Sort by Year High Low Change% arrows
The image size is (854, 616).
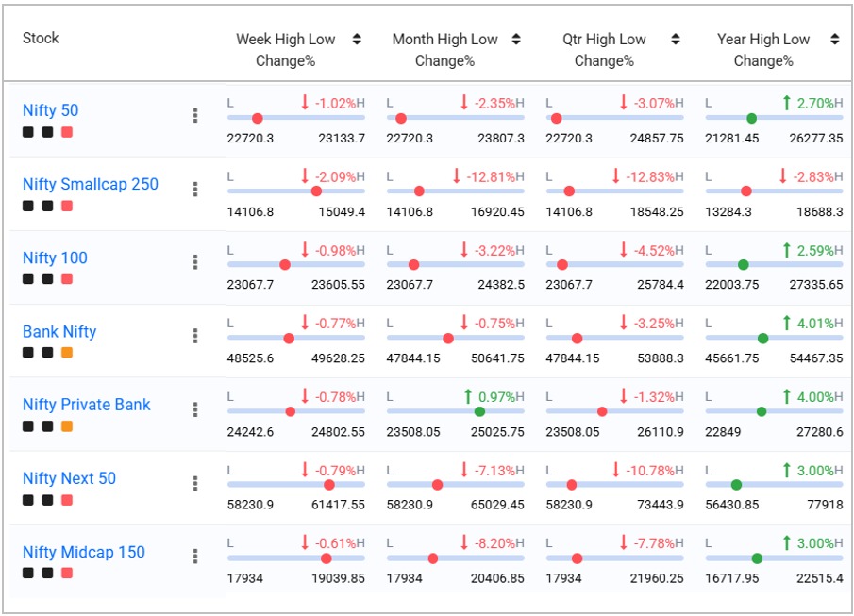coord(834,39)
